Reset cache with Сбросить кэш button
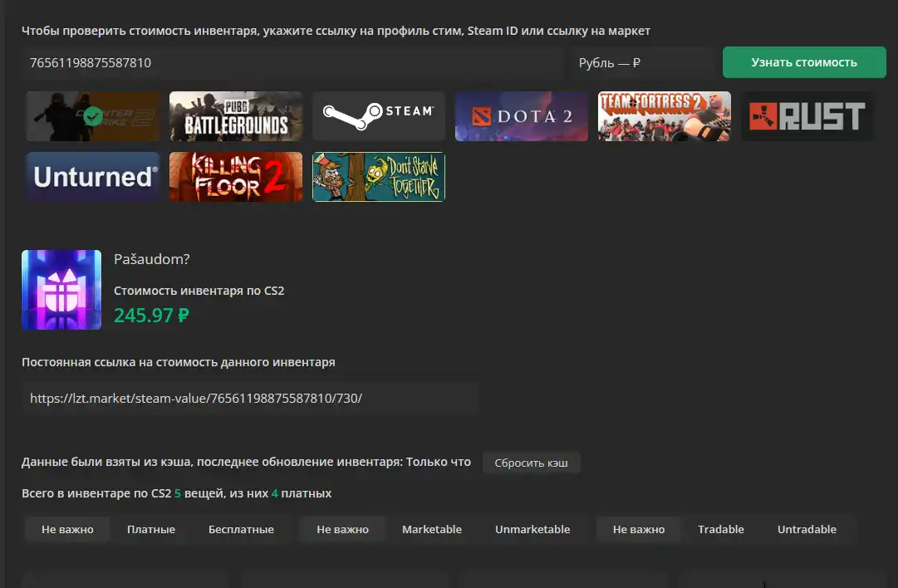The width and height of the screenshot is (898, 588). (532, 463)
